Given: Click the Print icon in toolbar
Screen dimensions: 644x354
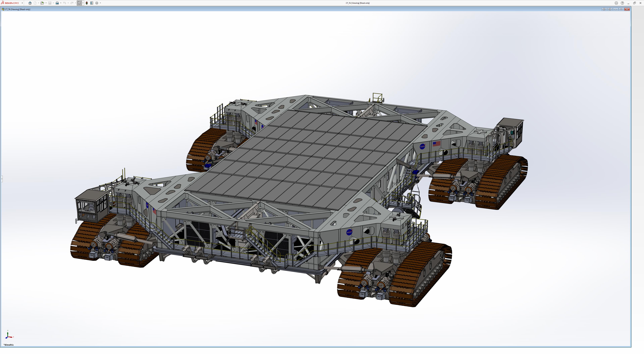Looking at the screenshot, I should pos(57,3).
